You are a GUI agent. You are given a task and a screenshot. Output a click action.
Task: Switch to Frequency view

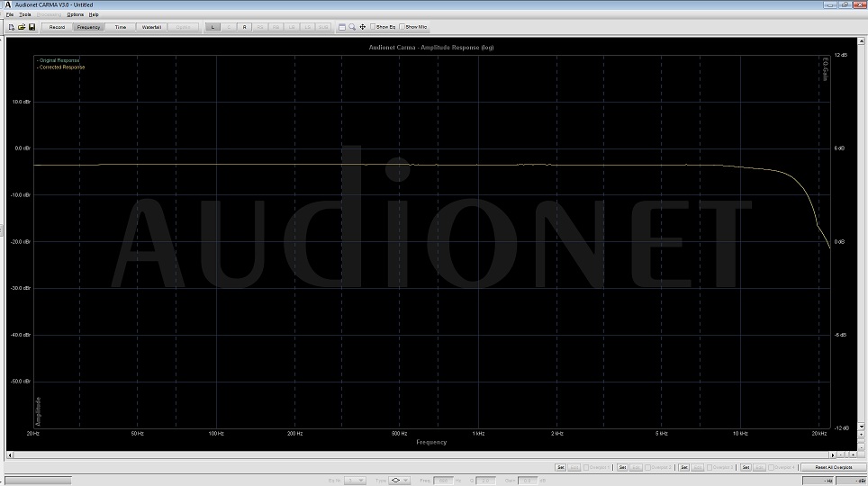(x=88, y=27)
